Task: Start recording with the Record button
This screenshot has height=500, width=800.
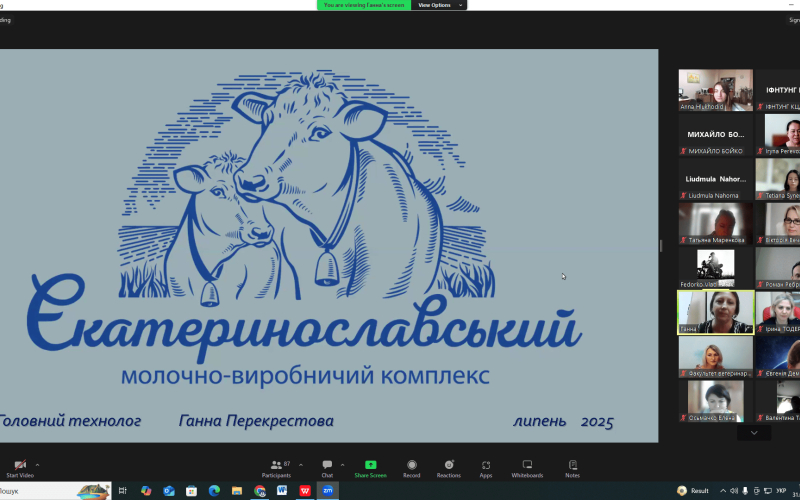Action: coord(412,468)
